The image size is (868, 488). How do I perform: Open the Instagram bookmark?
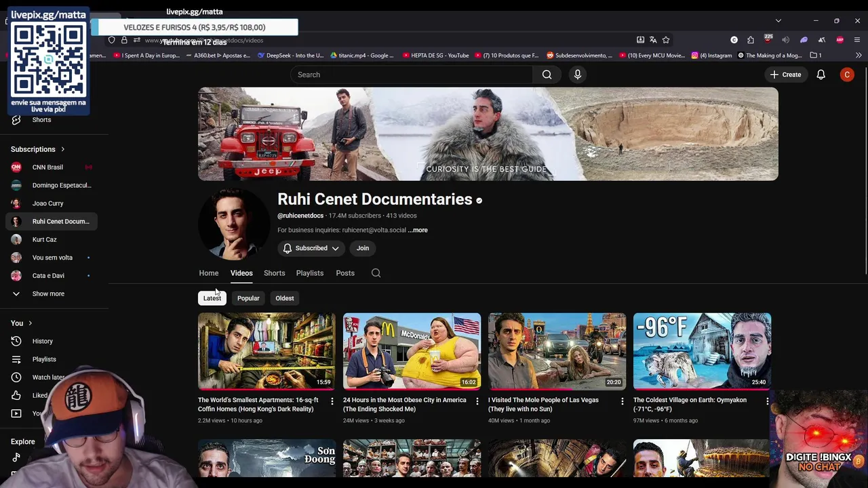(711, 56)
